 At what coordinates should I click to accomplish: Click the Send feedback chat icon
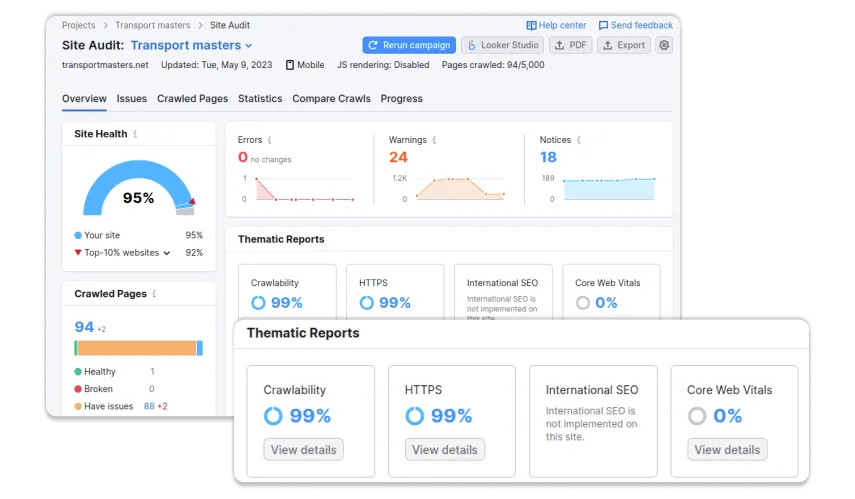603,26
